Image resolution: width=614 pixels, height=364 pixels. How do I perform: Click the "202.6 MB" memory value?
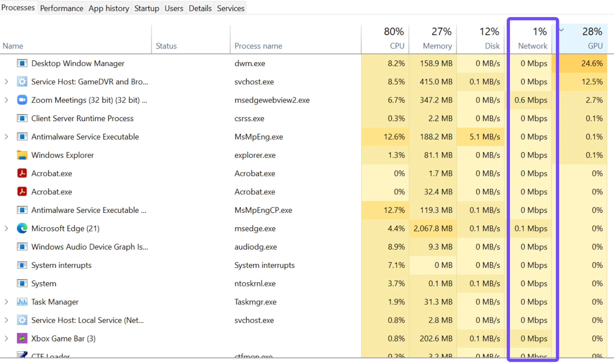436,339
